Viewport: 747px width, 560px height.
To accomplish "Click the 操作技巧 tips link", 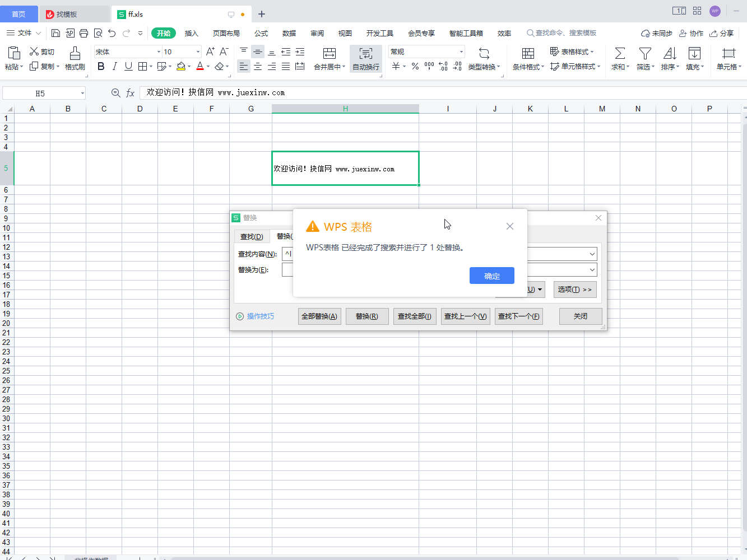I will coord(260,316).
